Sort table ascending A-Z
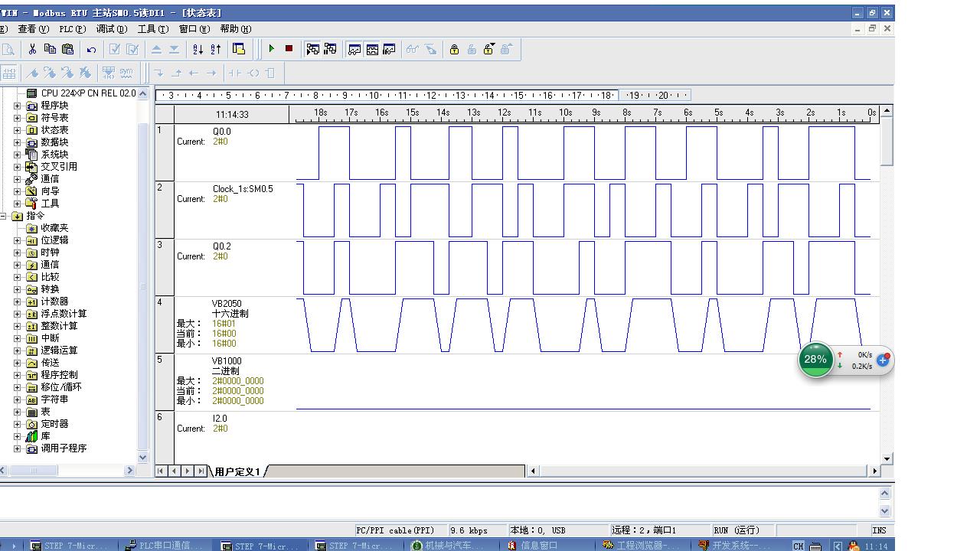This screenshot has width=980, height=551. click(198, 49)
